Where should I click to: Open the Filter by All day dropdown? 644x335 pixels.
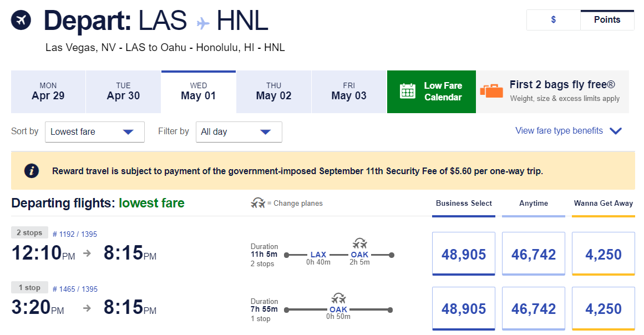(239, 132)
